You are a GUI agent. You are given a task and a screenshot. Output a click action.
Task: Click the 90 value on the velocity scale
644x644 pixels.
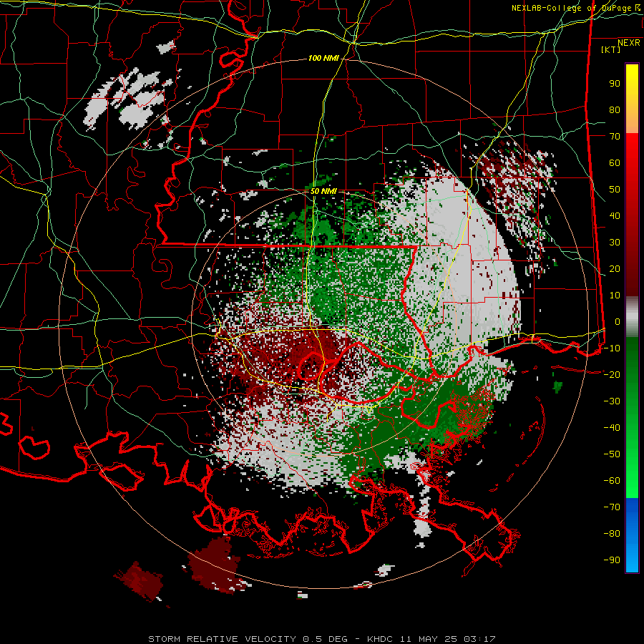tap(615, 84)
